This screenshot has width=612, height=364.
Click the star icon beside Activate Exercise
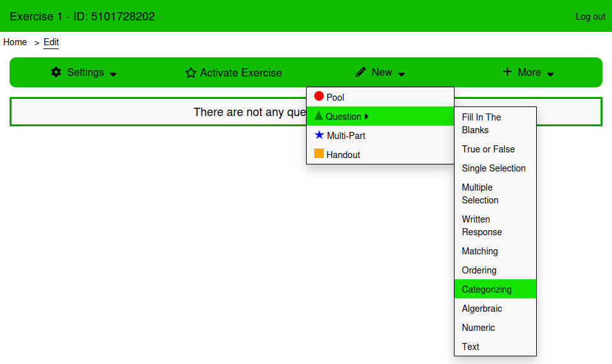(x=191, y=73)
